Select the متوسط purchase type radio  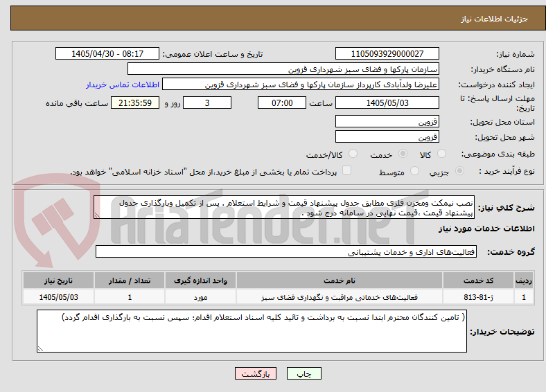(x=414, y=171)
